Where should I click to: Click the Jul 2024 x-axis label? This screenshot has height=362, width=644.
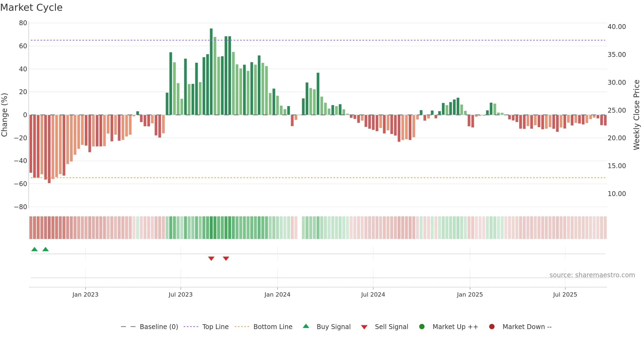(x=373, y=295)
